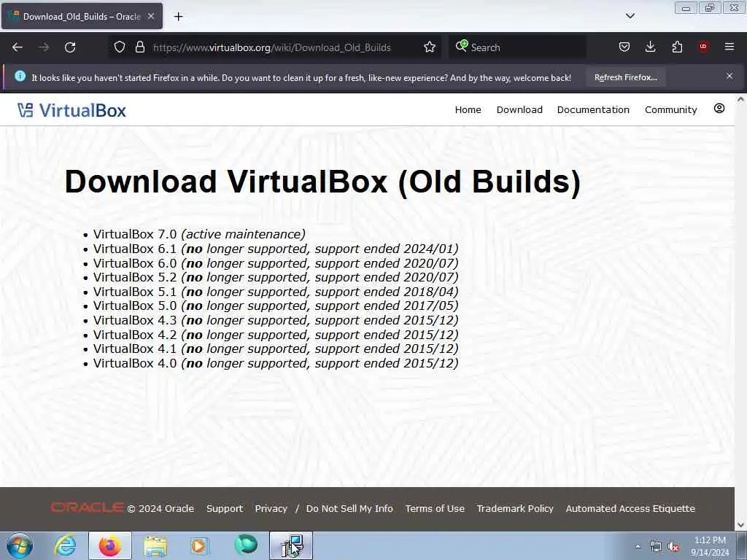747x560 pixels.
Task: Click the page scrollbar up arrow
Action: click(x=740, y=99)
